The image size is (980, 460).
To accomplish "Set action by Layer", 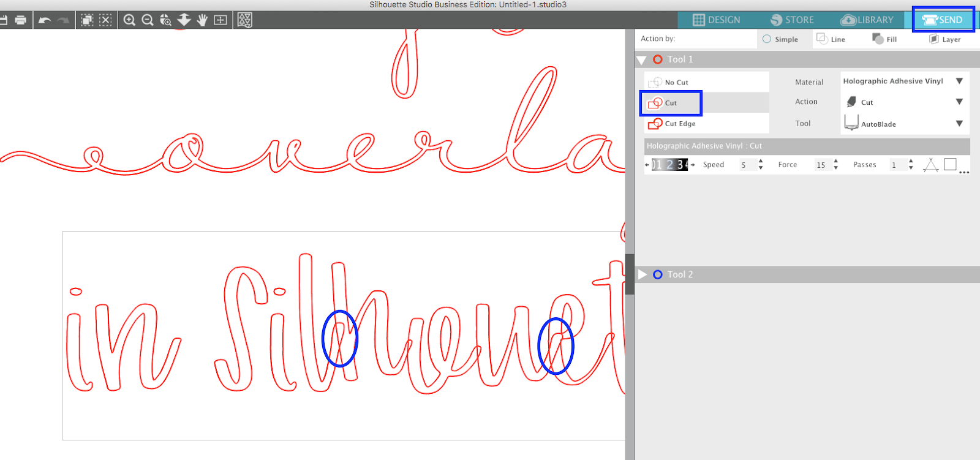I will [945, 39].
